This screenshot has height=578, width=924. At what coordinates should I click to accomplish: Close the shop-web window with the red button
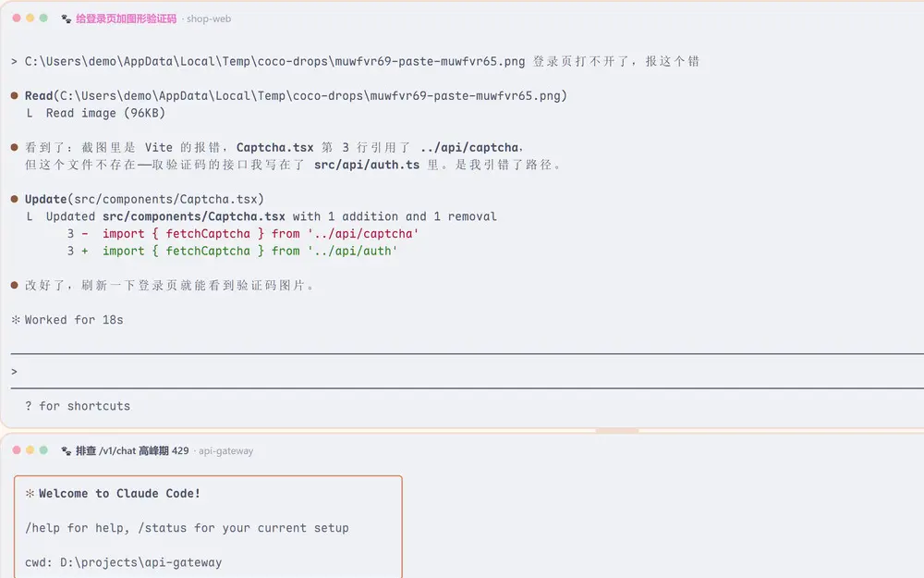pos(17,18)
